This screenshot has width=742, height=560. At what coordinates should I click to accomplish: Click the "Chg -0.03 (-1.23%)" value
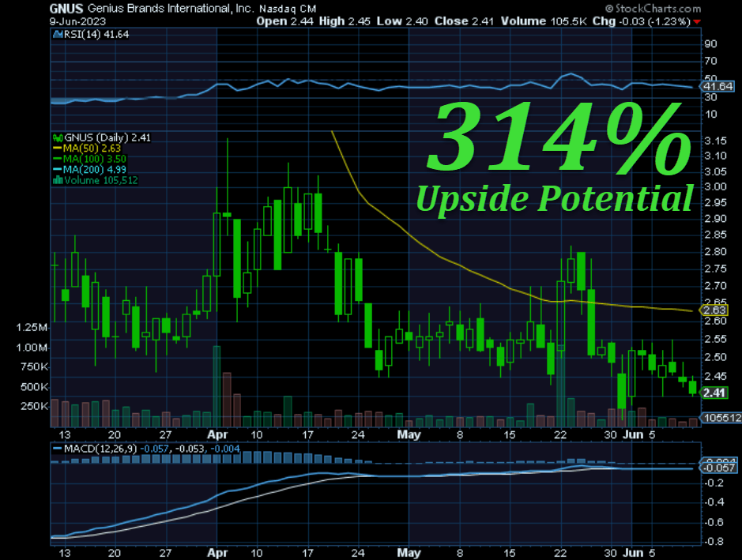(x=641, y=21)
